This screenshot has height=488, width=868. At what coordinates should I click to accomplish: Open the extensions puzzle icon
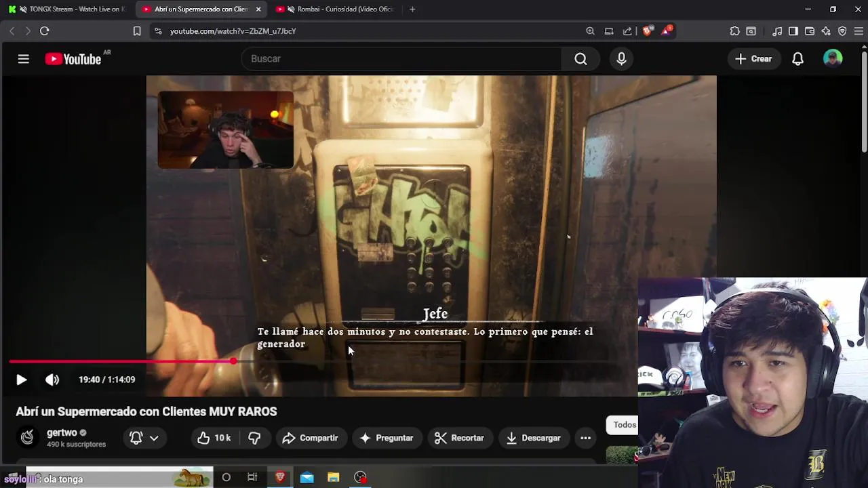tap(734, 31)
